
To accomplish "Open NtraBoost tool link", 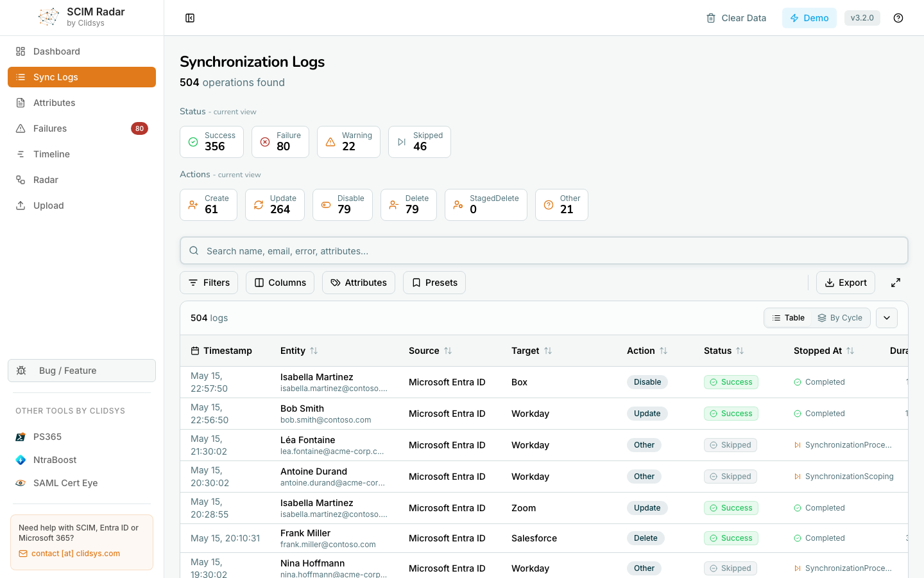I will pyautogui.click(x=81, y=460).
